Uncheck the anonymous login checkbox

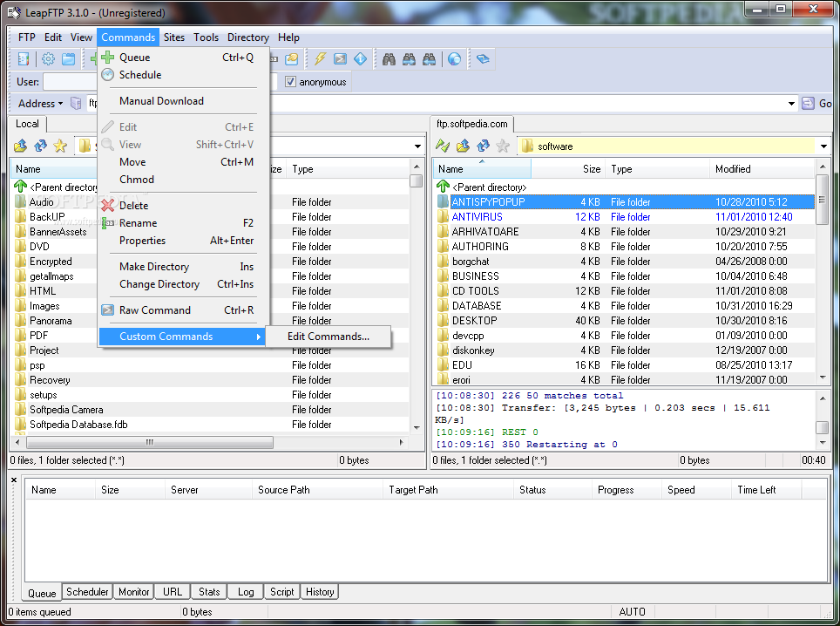(x=291, y=82)
